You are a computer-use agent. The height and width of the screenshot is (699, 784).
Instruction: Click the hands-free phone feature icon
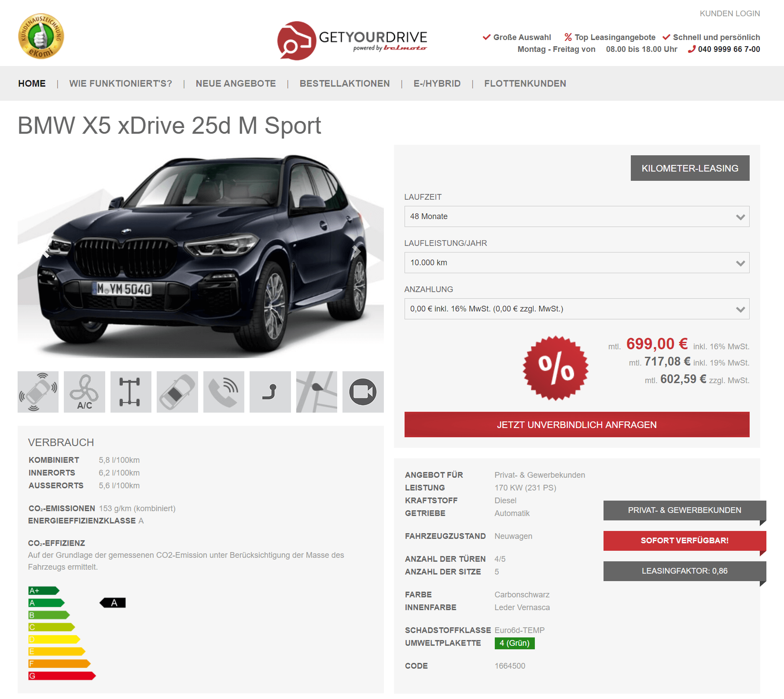tap(224, 392)
